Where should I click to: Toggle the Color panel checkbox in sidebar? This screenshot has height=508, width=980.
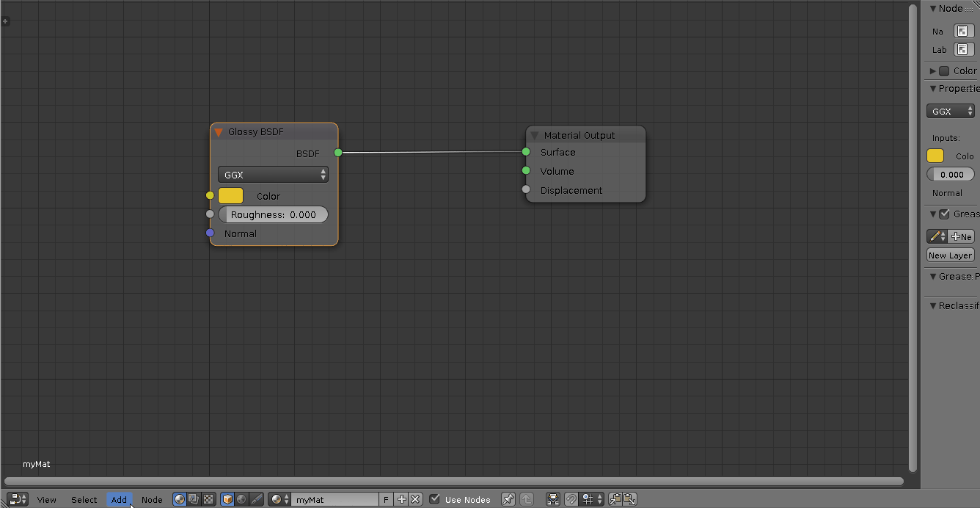(x=944, y=71)
